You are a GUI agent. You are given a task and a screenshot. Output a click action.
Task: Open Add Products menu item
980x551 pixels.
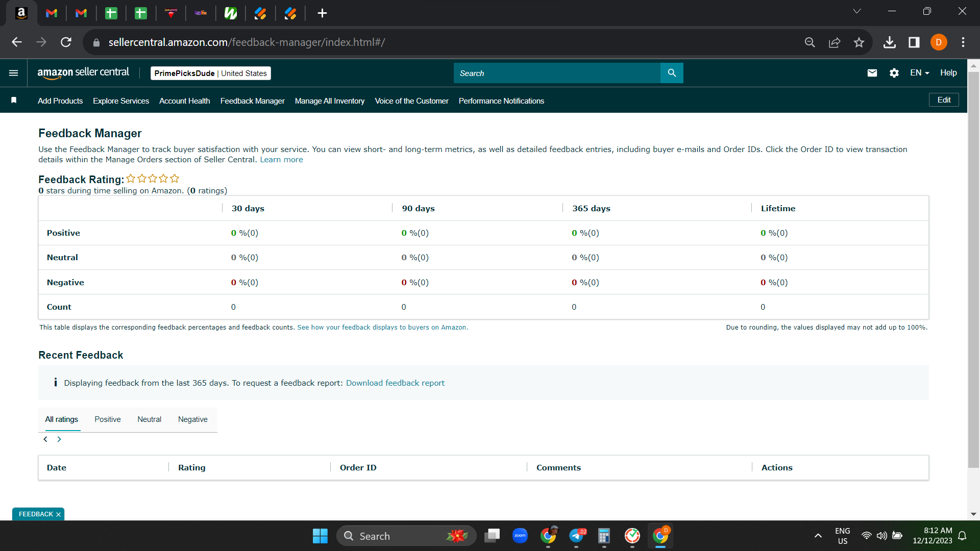click(60, 101)
